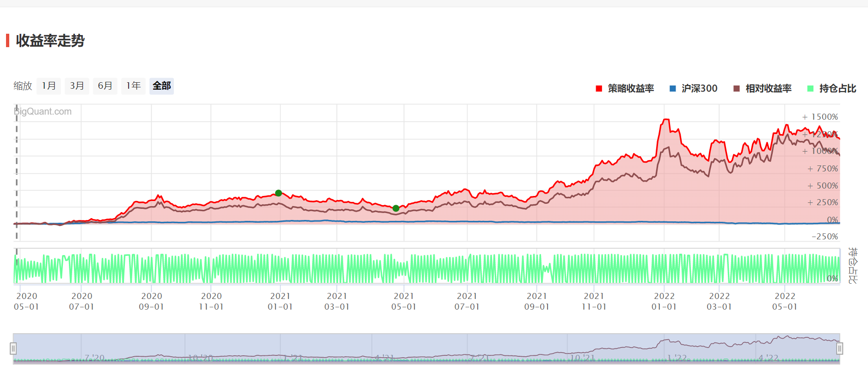Viewport: 868px width, 384px height.
Task: Click the +1500% y-axis label
Action: [820, 117]
